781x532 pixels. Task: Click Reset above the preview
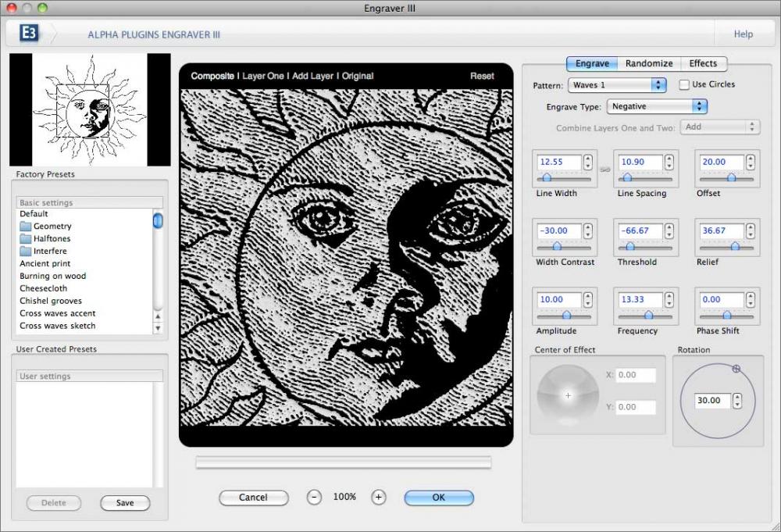(482, 77)
